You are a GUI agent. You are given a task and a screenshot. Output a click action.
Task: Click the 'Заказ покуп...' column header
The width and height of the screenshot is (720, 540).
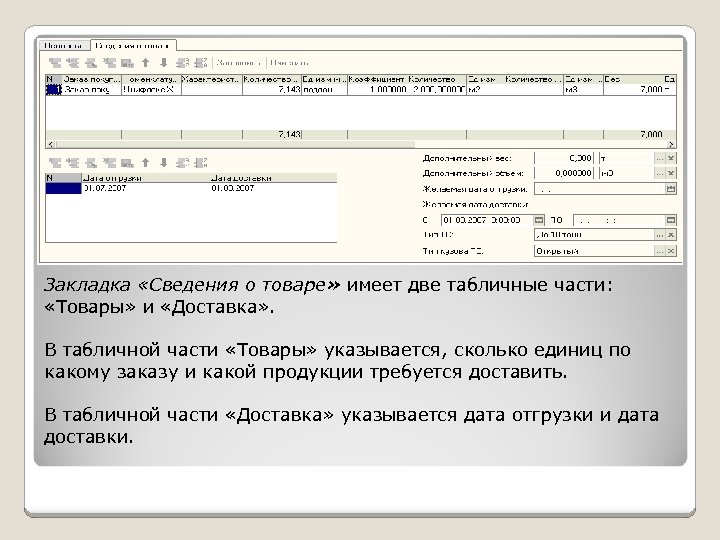pyautogui.click(x=92, y=79)
